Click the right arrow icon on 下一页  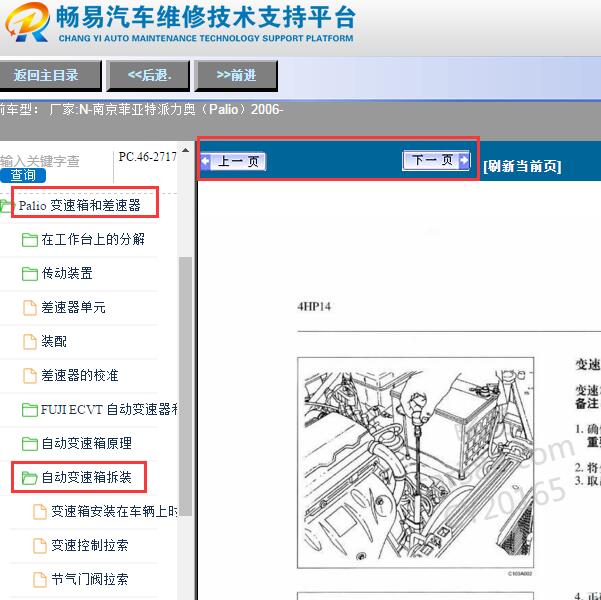pyautogui.click(x=464, y=160)
